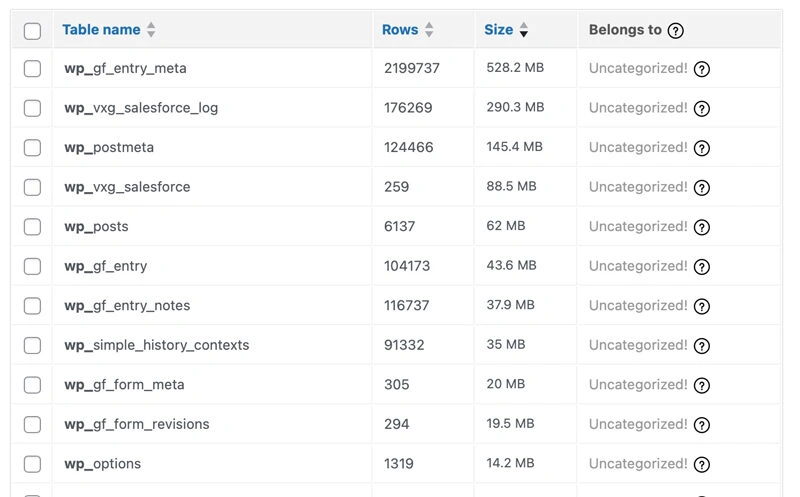
Task: Open help icon in wp_options row
Action: (x=702, y=464)
